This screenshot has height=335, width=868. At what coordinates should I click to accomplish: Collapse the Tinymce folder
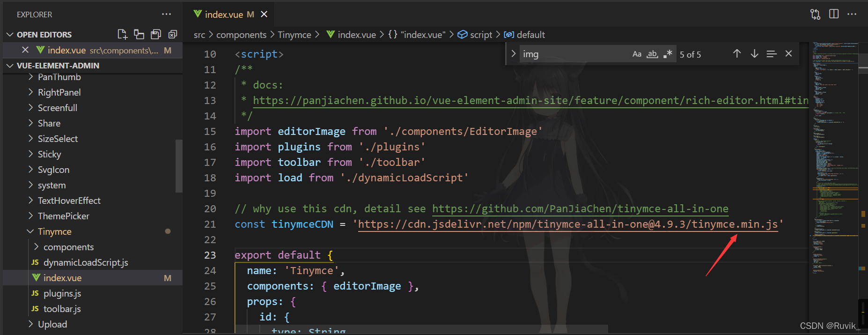30,231
